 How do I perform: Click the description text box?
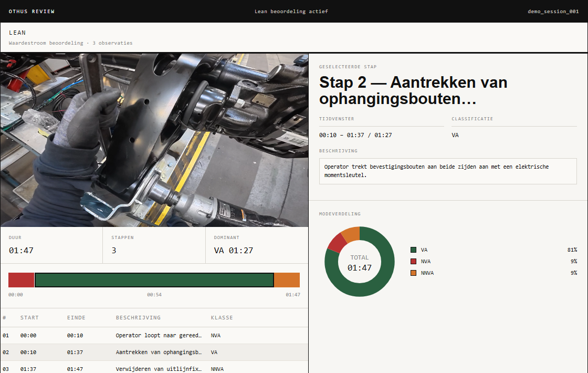(448, 171)
